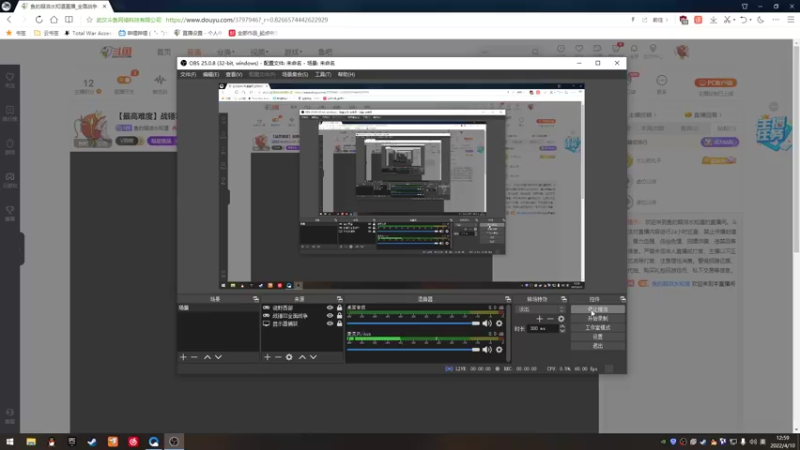Screen dimensions: 800x450
Task: Toggle visibility of second source row
Action: click(330, 316)
